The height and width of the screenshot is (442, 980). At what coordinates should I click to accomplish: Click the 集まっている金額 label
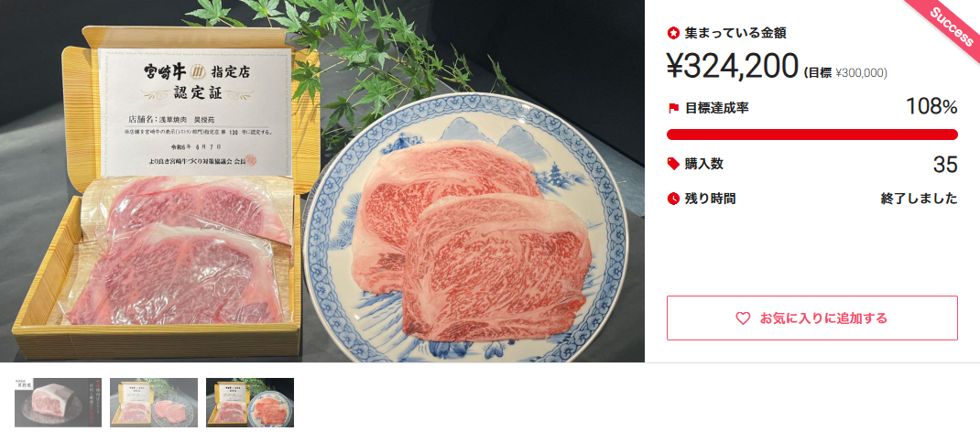pos(735,33)
